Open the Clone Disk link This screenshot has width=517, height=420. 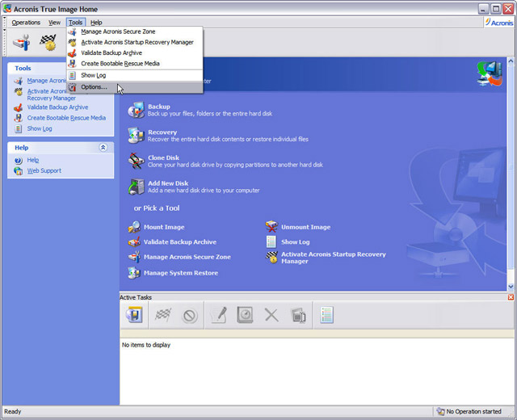tap(163, 157)
